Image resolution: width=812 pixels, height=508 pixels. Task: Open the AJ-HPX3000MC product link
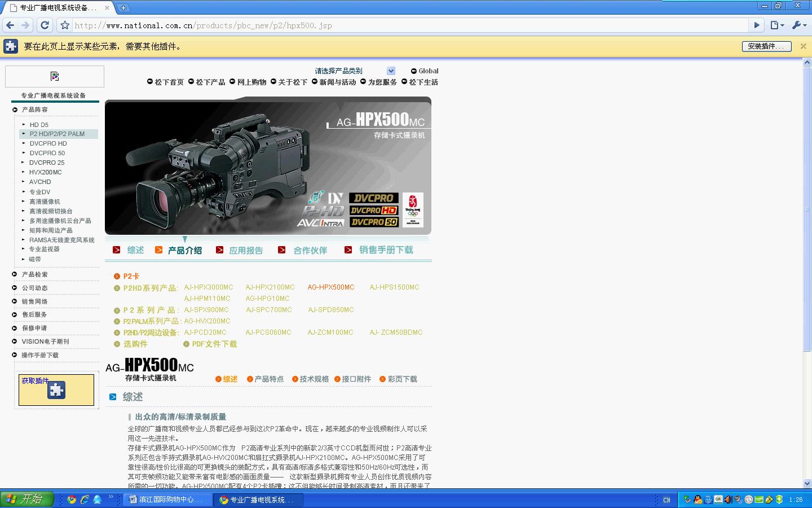click(x=209, y=287)
